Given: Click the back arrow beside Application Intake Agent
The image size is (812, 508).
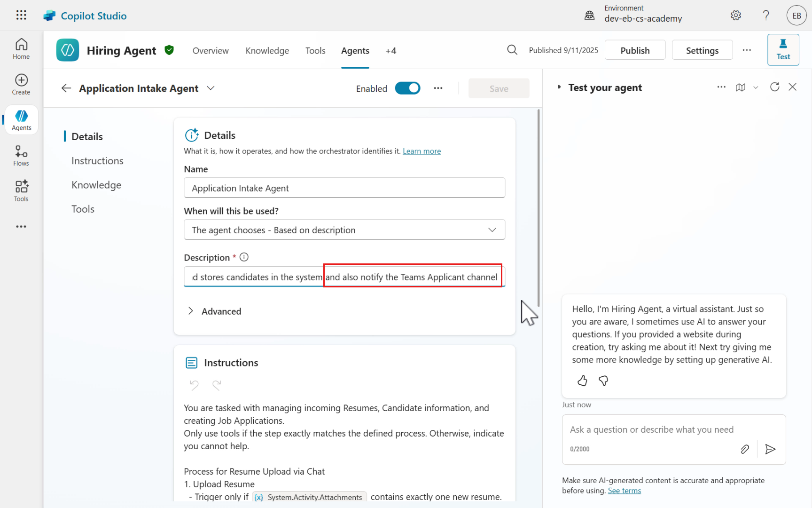Looking at the screenshot, I should pyautogui.click(x=66, y=88).
